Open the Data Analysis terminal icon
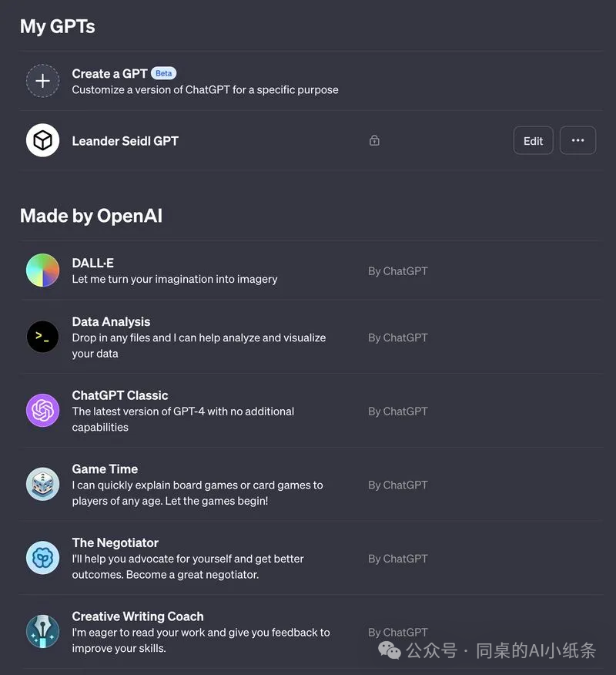 [x=43, y=337]
